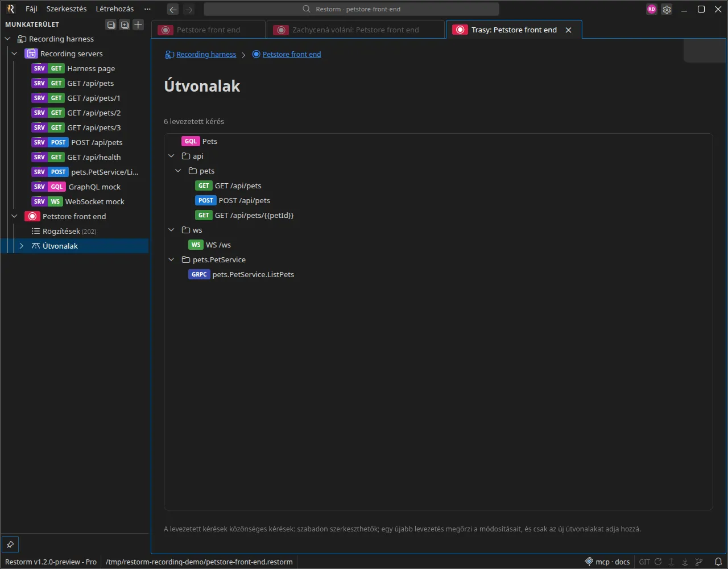Screen dimensions: 728x569
Task: Open settings via the gear icon
Action: (x=667, y=9)
